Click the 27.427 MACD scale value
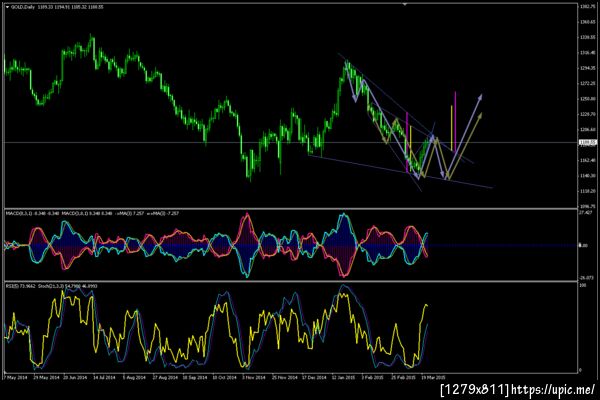This screenshot has width=600, height=400. pos(586,212)
